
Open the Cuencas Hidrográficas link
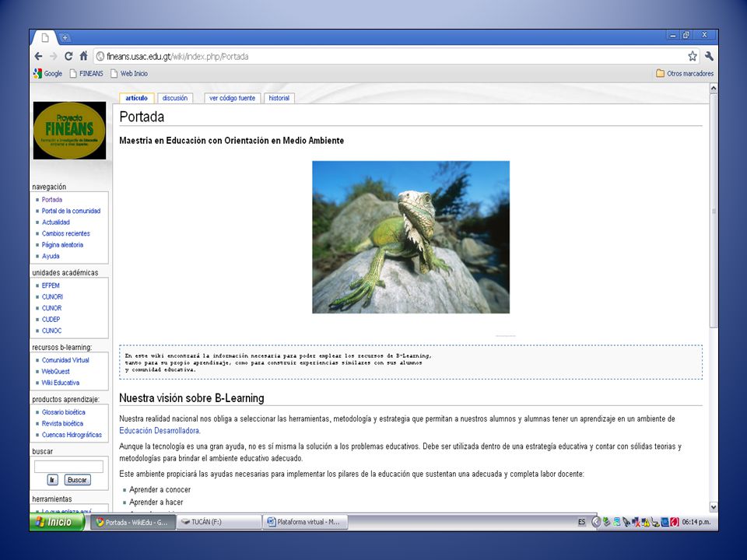pos(72,435)
